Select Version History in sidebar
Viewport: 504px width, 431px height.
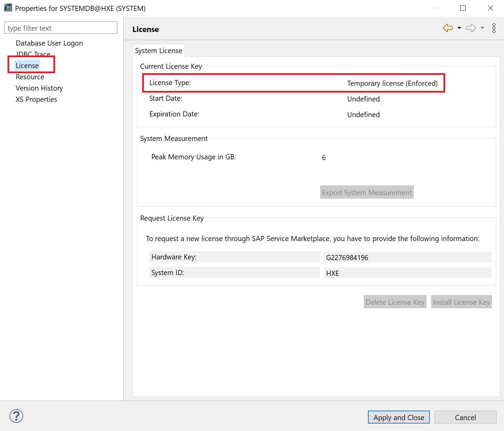click(x=39, y=88)
